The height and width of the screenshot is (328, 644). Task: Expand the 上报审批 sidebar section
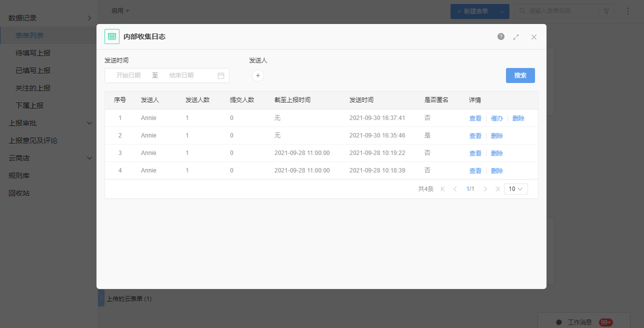[89, 123]
